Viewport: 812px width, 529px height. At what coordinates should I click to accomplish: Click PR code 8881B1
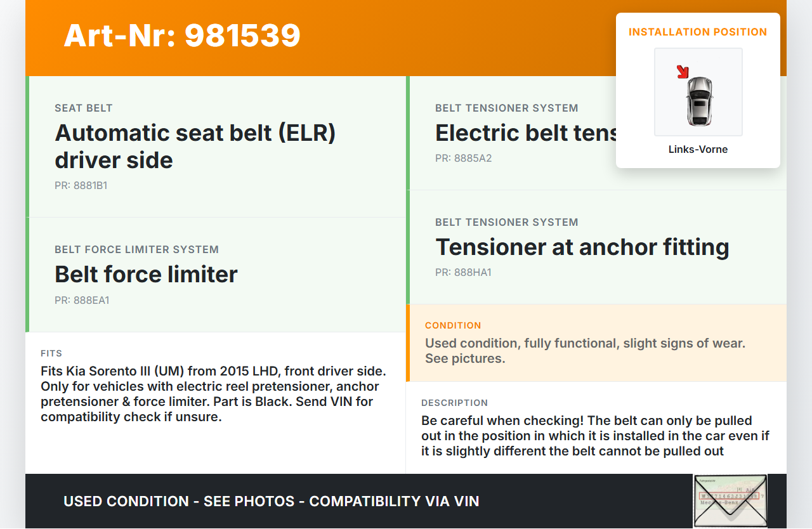pos(81,186)
